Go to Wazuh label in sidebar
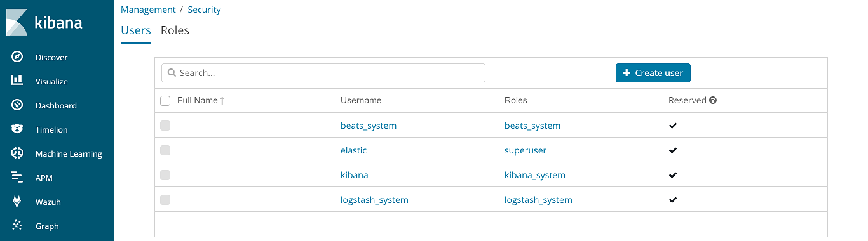 (x=48, y=202)
